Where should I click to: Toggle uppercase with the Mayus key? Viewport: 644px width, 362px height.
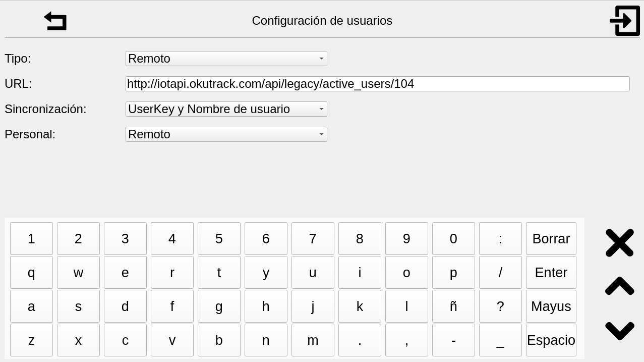[551, 306]
